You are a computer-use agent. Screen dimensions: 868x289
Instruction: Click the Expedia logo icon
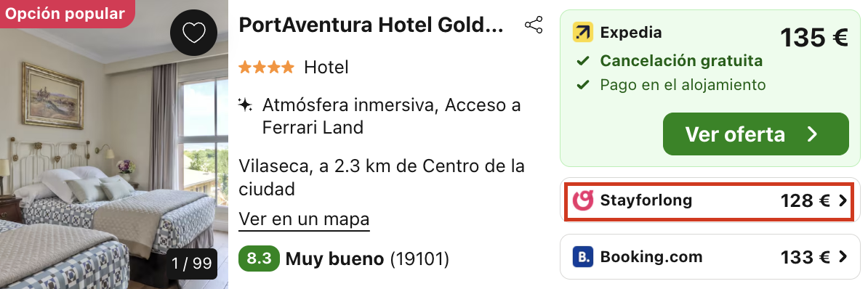click(x=582, y=33)
